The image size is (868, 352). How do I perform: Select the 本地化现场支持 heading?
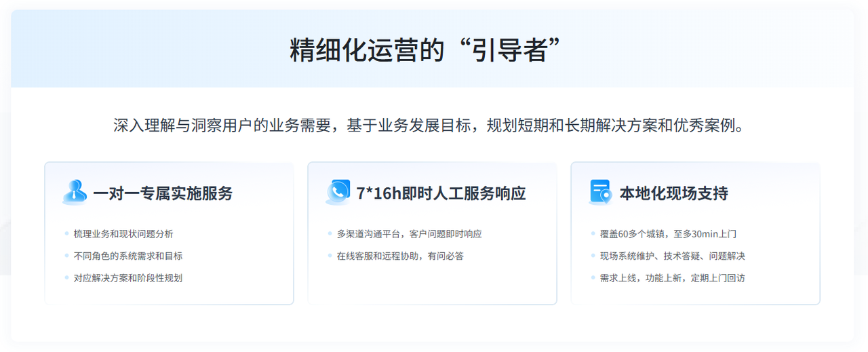click(674, 193)
